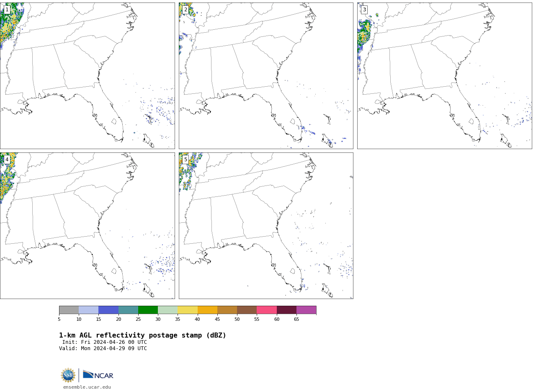This screenshot has height=392, width=536.
Task: Click the purple 65+ dBZ swatch
Action: 307,310
